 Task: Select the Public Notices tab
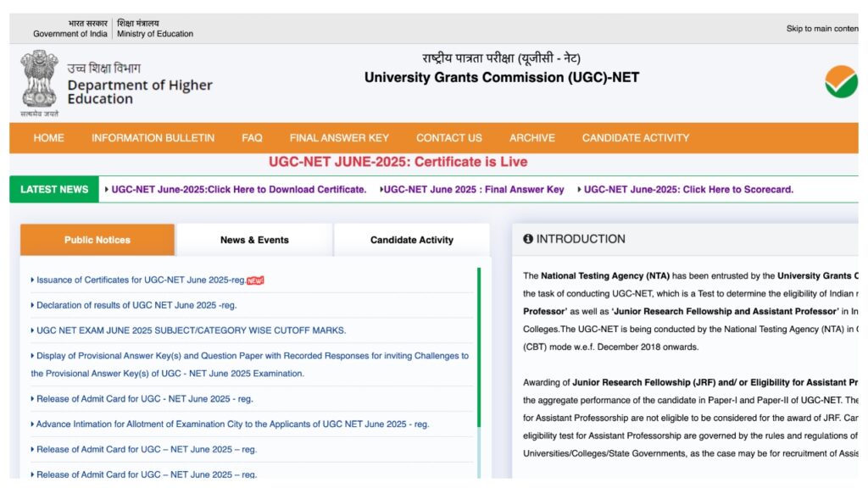pyautogui.click(x=97, y=240)
